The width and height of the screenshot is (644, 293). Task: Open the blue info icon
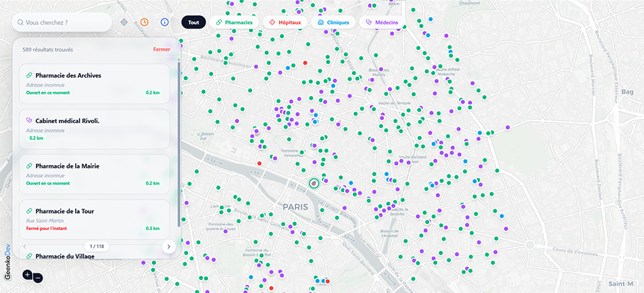tap(165, 22)
